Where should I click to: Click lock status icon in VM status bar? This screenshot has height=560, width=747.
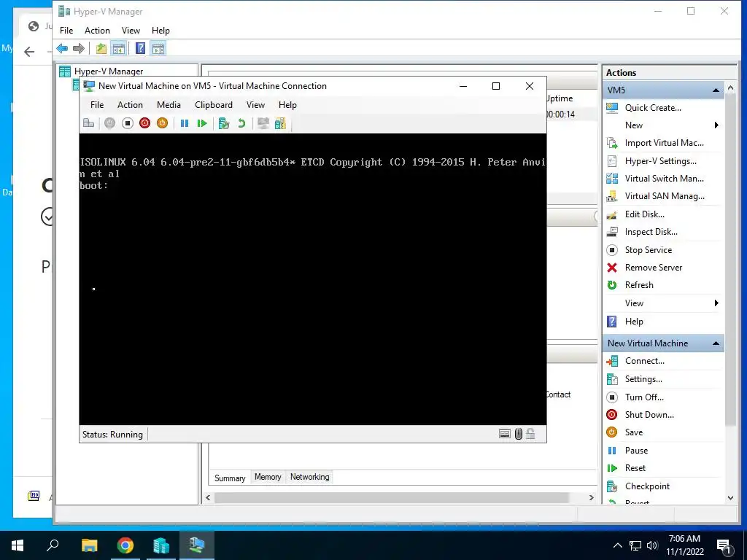pos(530,433)
